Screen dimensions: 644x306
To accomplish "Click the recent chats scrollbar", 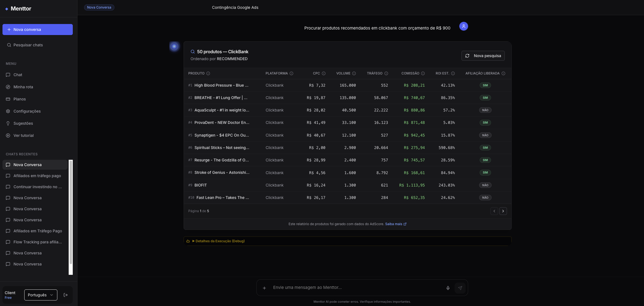I will pyautogui.click(x=71, y=212).
